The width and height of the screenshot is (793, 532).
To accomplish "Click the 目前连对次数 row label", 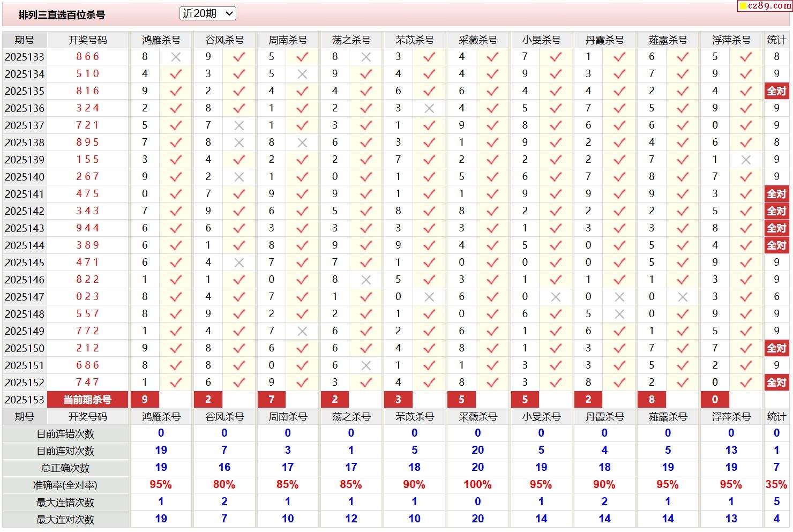I will click(x=65, y=451).
